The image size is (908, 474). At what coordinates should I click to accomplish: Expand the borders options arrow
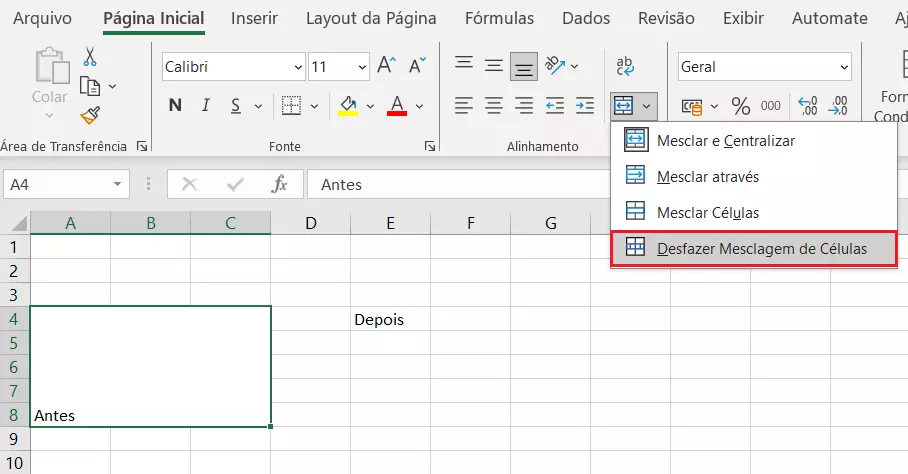[314, 106]
